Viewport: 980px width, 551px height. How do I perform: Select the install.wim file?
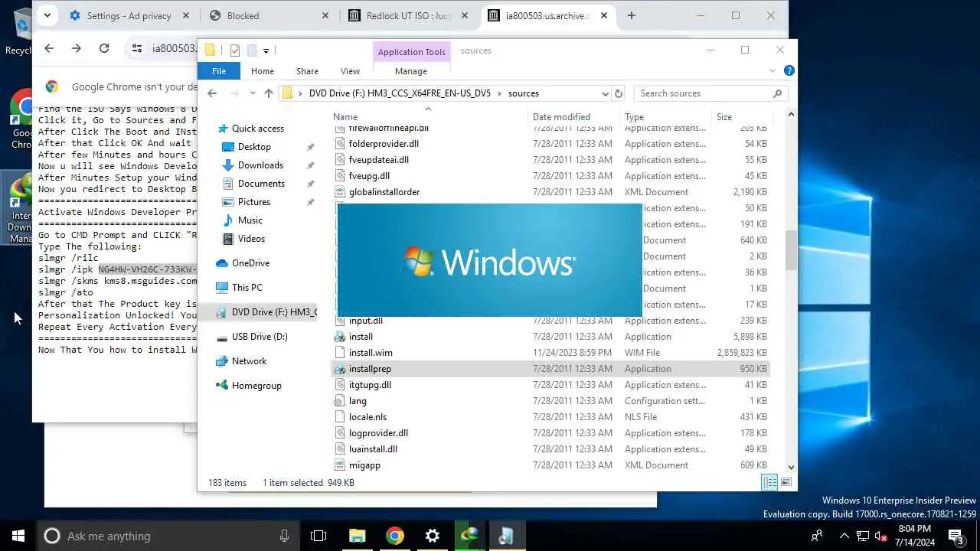click(x=371, y=353)
